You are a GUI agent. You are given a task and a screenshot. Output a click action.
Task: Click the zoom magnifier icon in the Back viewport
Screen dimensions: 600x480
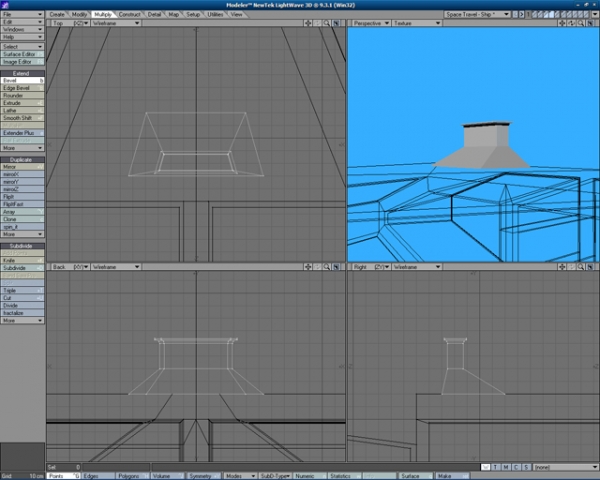tap(326, 267)
